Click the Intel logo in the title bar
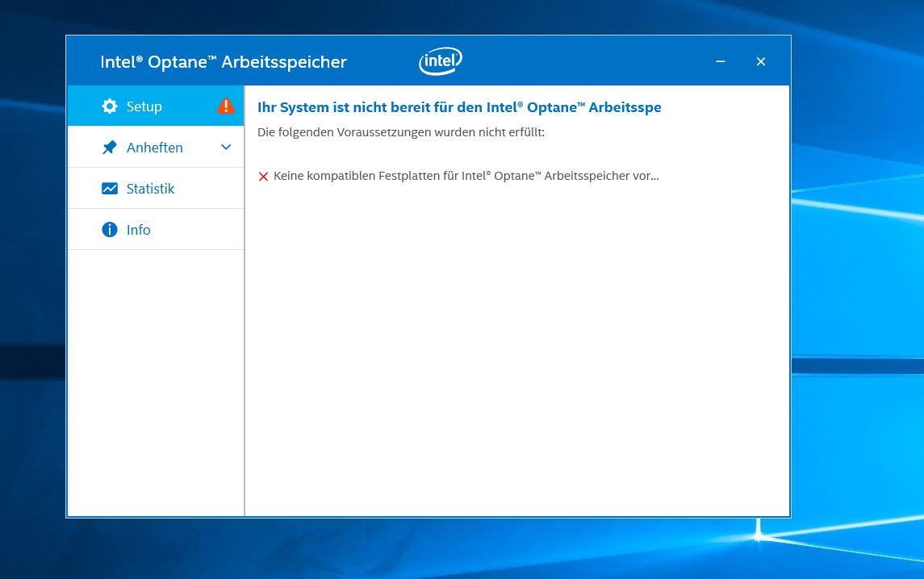Image resolution: width=924 pixels, height=579 pixels. click(x=440, y=61)
